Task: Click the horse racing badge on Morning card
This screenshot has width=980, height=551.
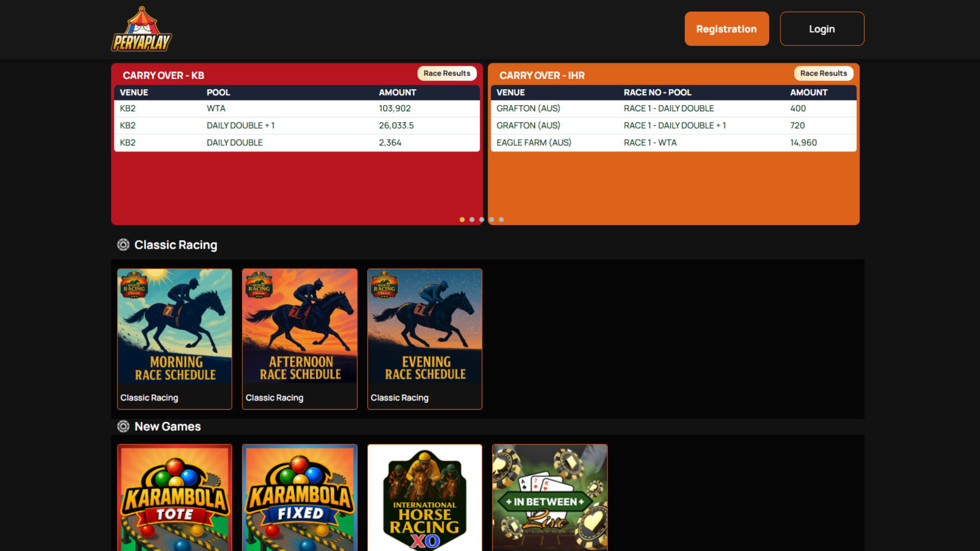Action: pos(134,285)
